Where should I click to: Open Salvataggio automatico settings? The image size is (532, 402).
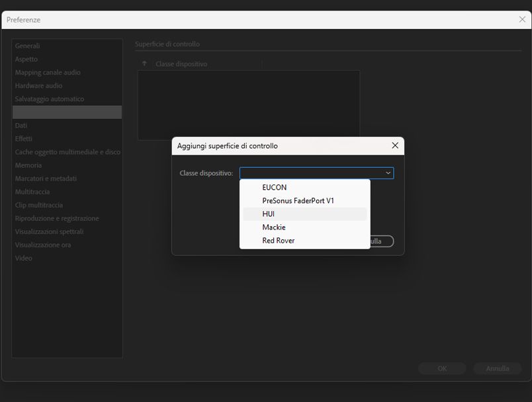tap(67, 99)
